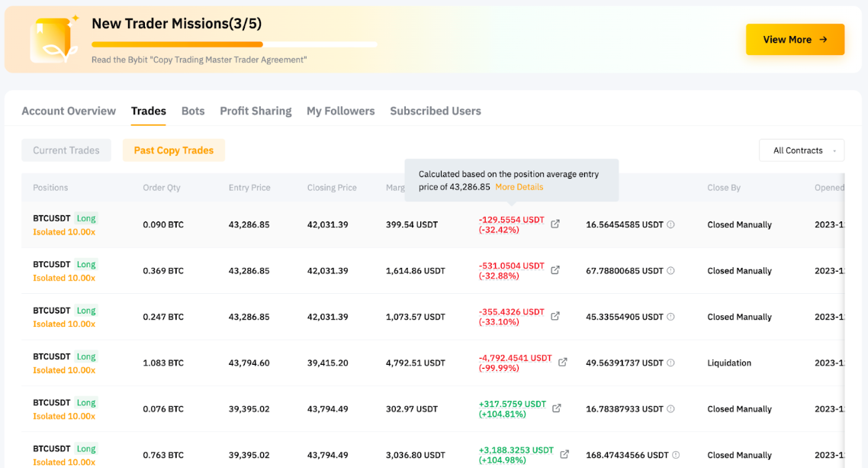Click the New Trader Missions book illustration
Screen dimensions: 868x468
coord(53,40)
